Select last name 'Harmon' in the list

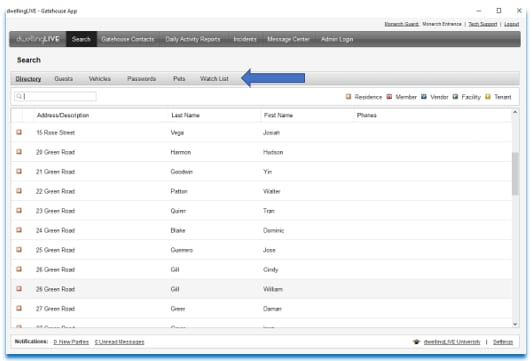pos(180,152)
